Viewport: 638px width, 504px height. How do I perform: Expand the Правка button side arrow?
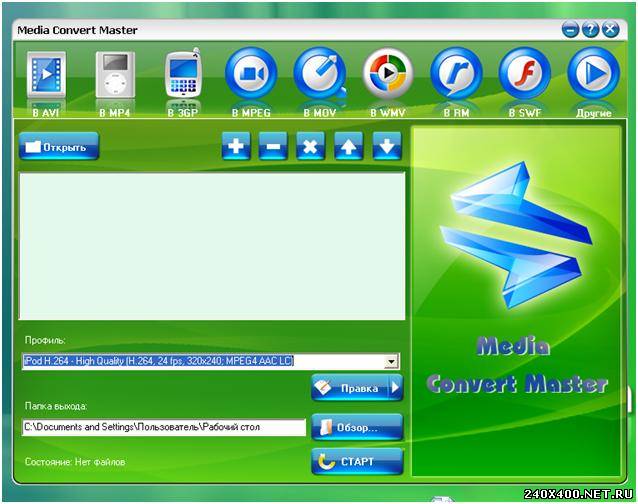click(396, 388)
